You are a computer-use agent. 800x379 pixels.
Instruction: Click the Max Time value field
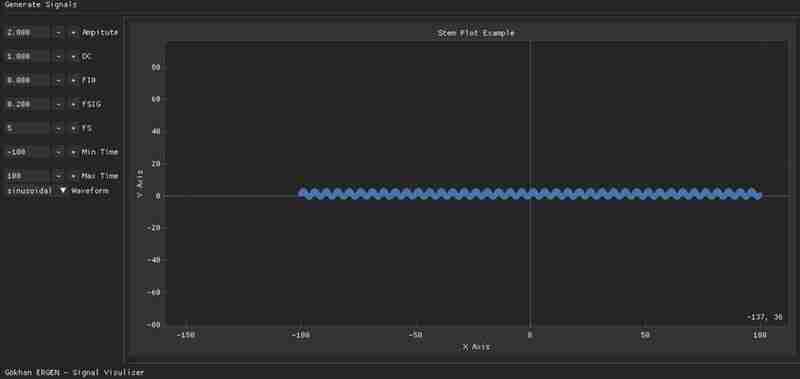click(x=27, y=176)
